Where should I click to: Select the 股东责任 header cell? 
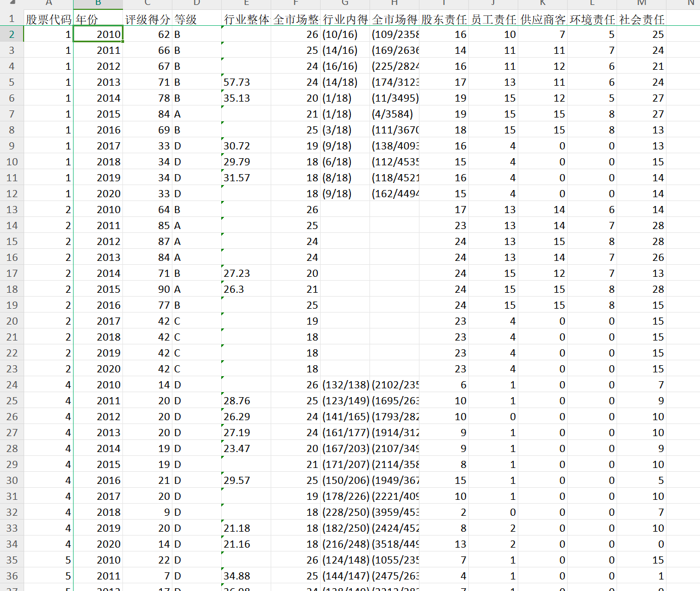(444, 19)
